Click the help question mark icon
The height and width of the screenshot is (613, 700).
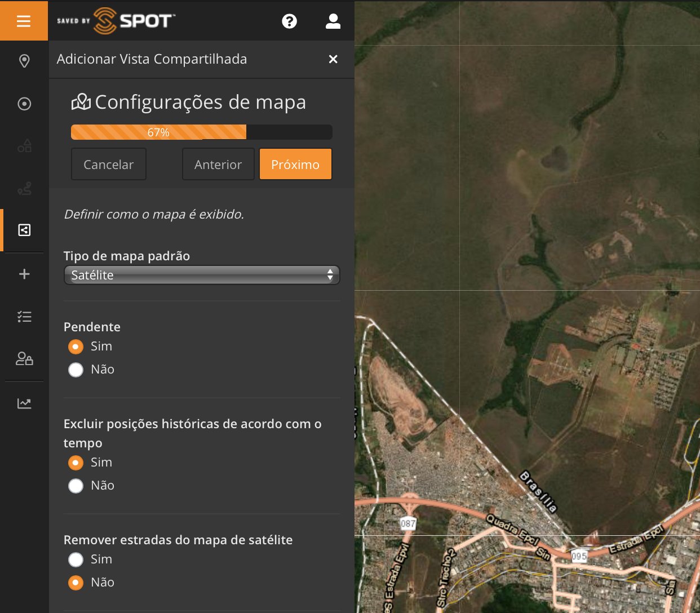click(x=289, y=21)
